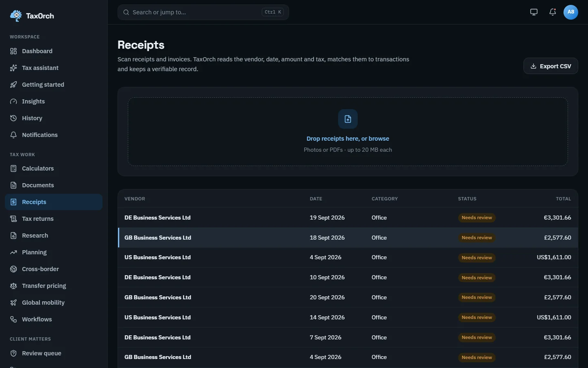The image size is (588, 368).
Task: Click the Cross-border globe icon
Action: pyautogui.click(x=13, y=269)
